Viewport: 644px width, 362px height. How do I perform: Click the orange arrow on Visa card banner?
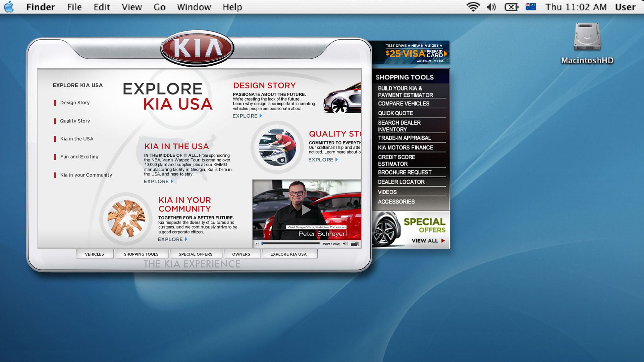point(446,54)
